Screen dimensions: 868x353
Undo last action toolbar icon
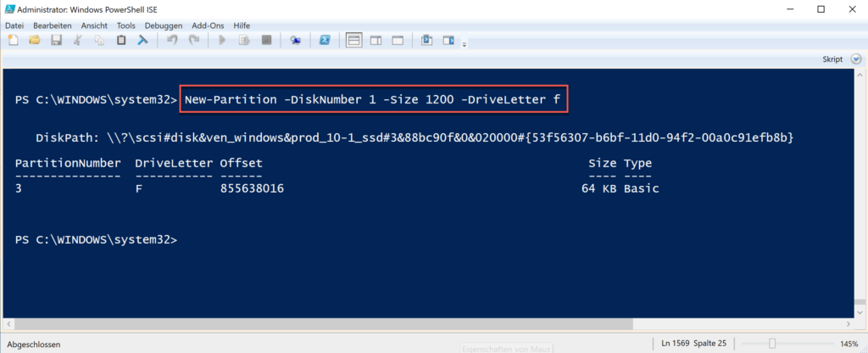click(x=172, y=40)
